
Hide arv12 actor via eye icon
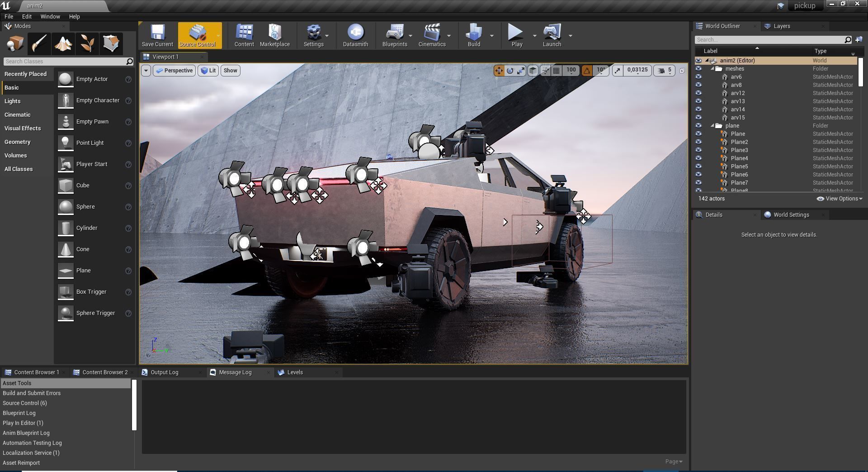[698, 93]
